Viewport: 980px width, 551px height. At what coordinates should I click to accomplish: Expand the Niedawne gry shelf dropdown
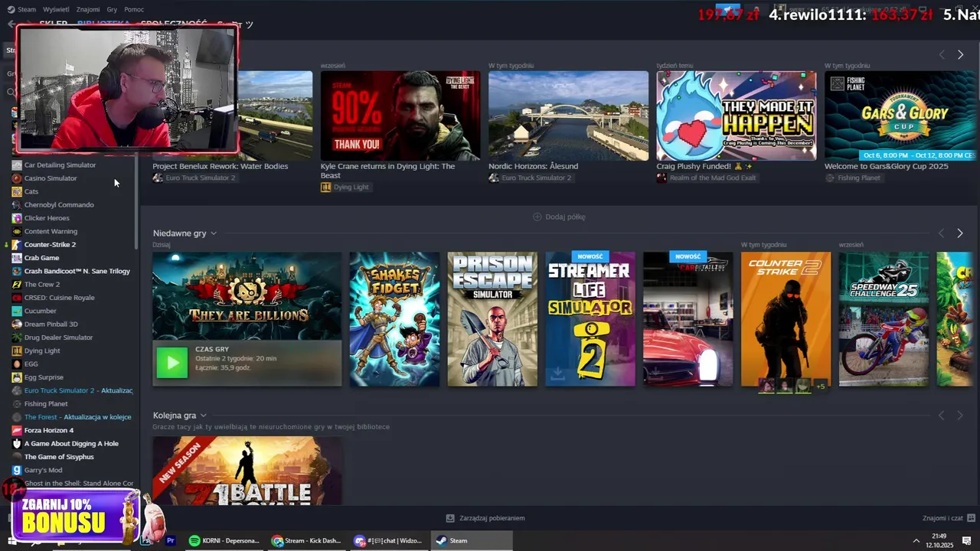214,233
